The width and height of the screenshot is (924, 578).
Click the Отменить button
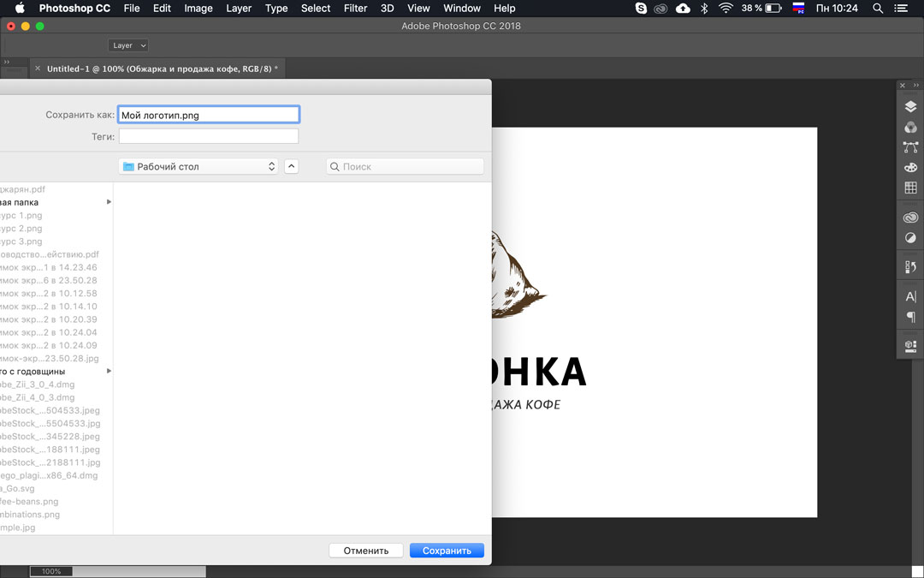point(366,551)
